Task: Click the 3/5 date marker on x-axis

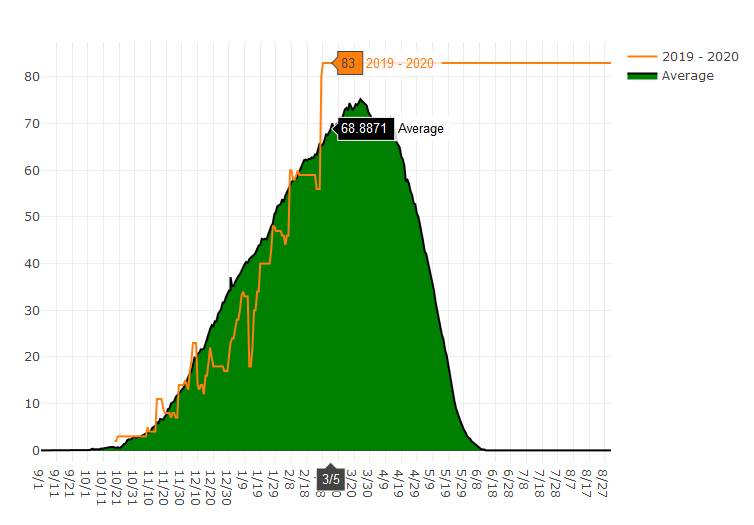Action: point(331,479)
